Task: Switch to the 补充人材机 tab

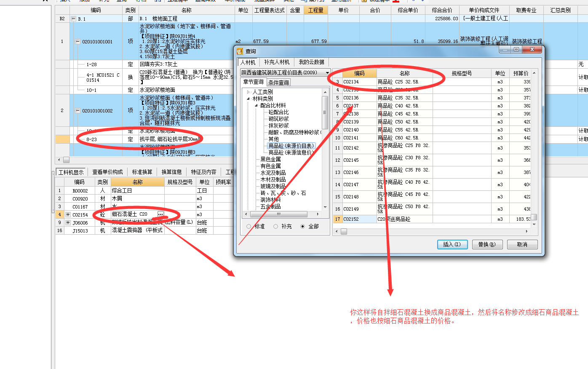Action: 277,62
